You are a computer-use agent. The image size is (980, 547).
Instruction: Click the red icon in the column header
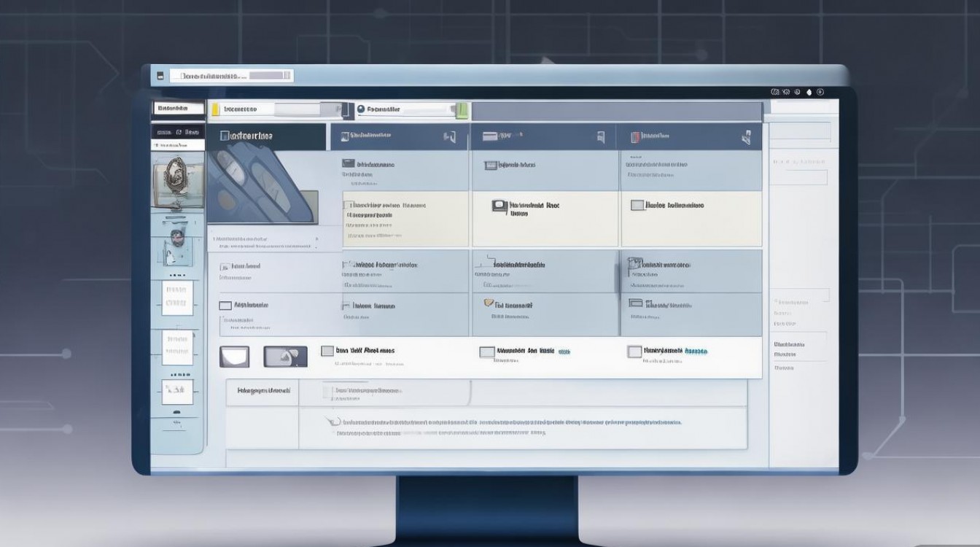coord(635,136)
